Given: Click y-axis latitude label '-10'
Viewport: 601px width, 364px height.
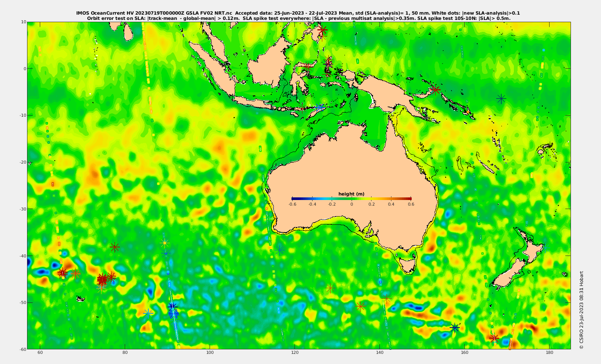Looking at the screenshot, I should click(23, 115).
